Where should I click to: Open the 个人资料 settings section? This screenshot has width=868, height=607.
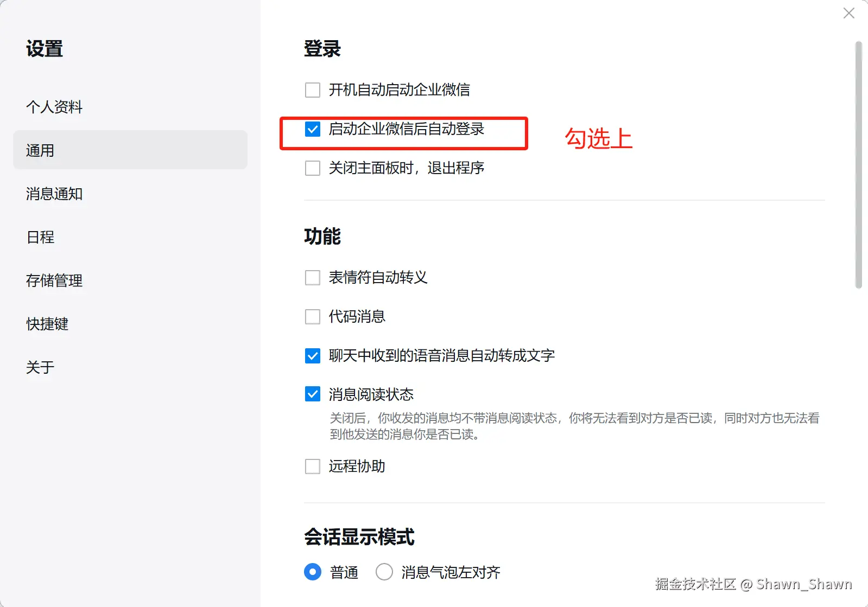point(130,107)
